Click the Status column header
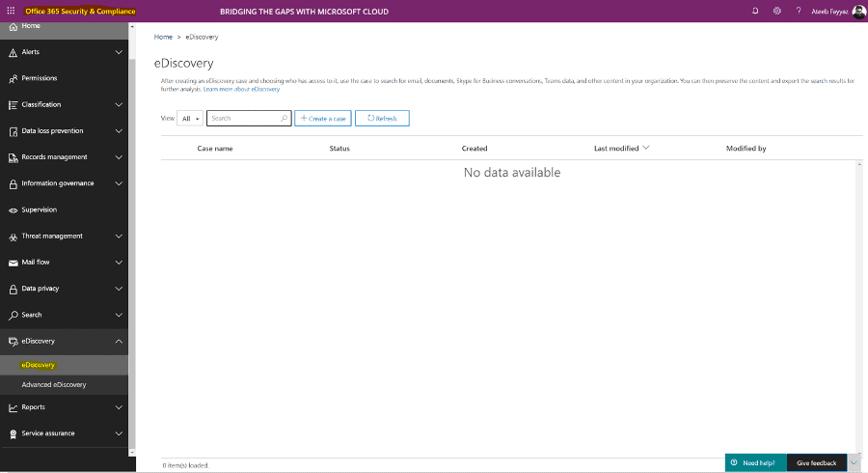Image resolution: width=868 pixels, height=473 pixels. point(339,149)
